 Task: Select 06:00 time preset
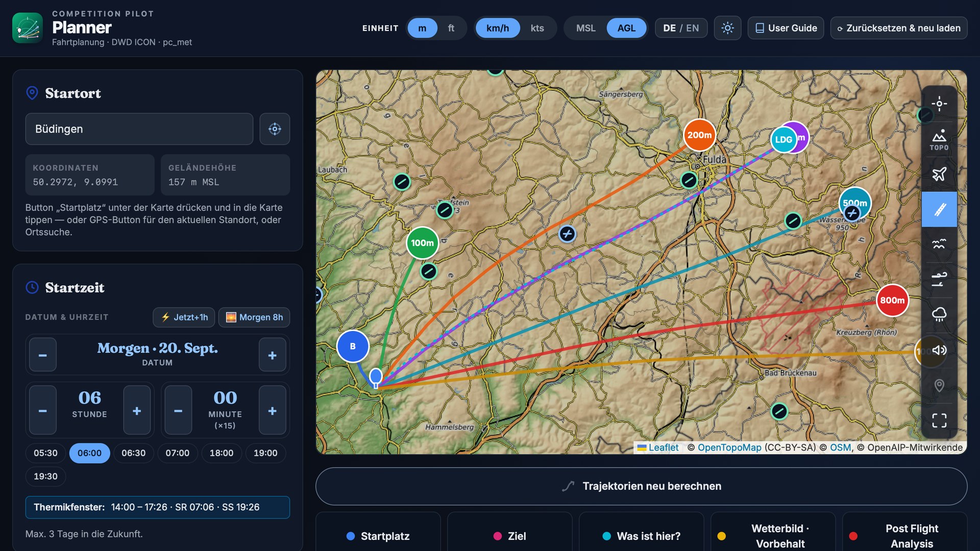(x=89, y=453)
